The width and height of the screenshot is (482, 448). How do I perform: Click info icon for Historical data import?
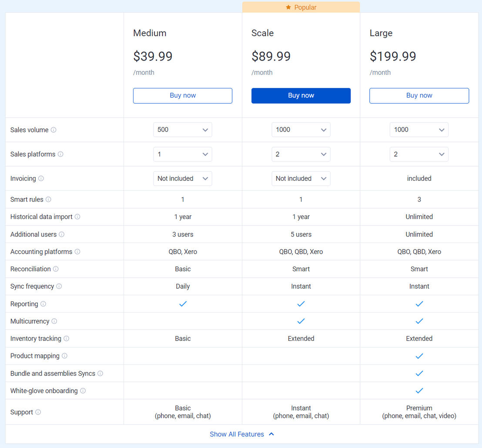click(x=77, y=217)
